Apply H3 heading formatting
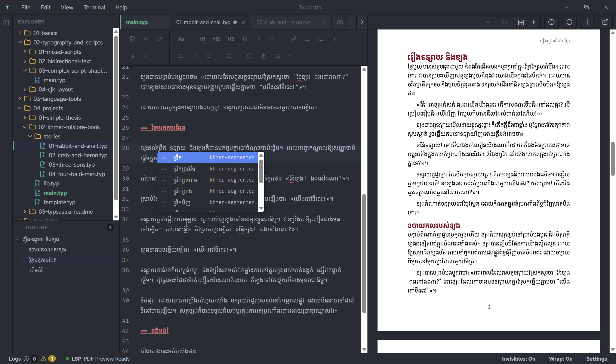Screen dimensions: 616x364 [x=231, y=39]
